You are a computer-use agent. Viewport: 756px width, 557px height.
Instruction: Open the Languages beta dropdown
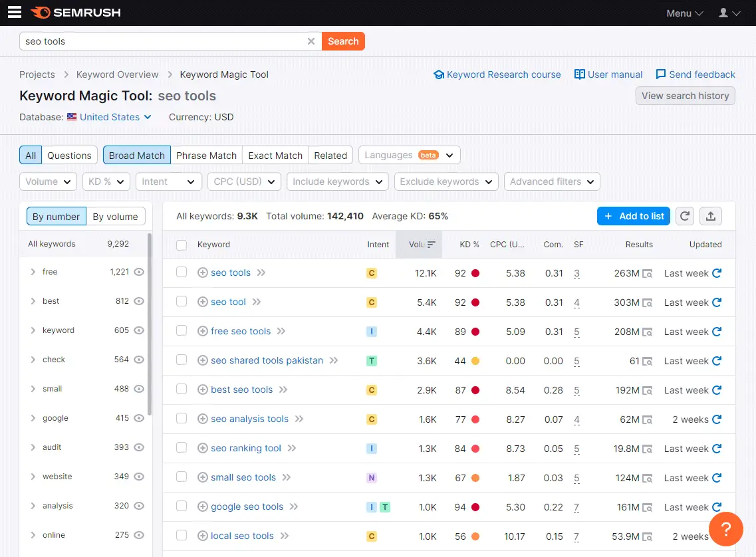click(410, 155)
